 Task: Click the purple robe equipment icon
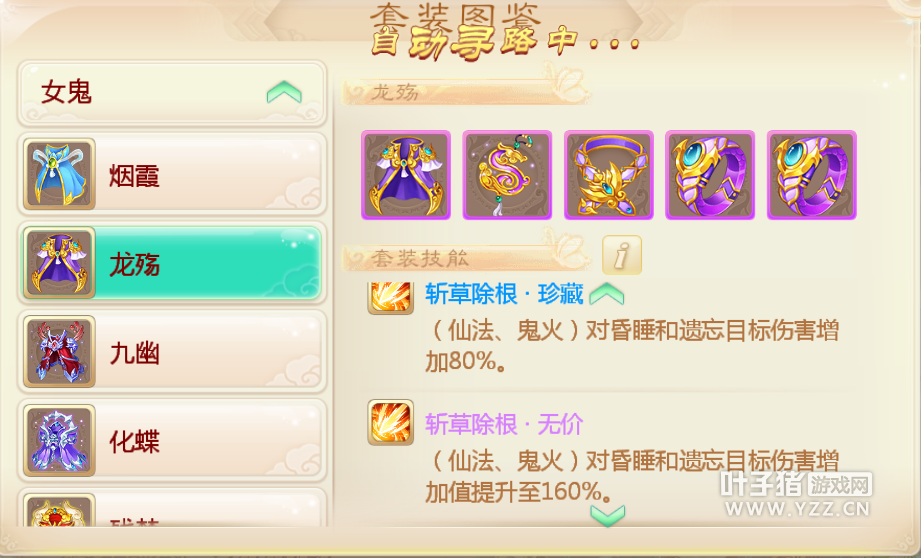click(406, 175)
